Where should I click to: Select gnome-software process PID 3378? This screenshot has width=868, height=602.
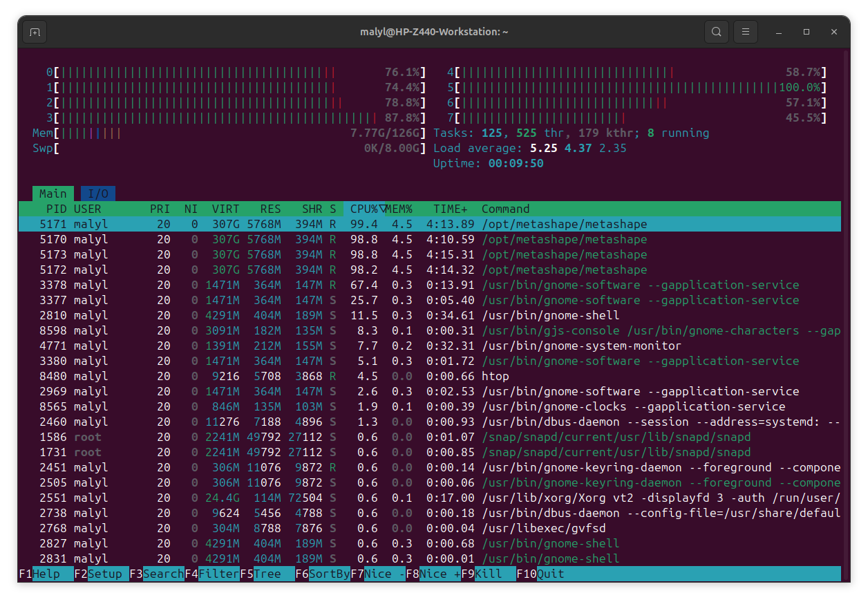click(x=430, y=285)
